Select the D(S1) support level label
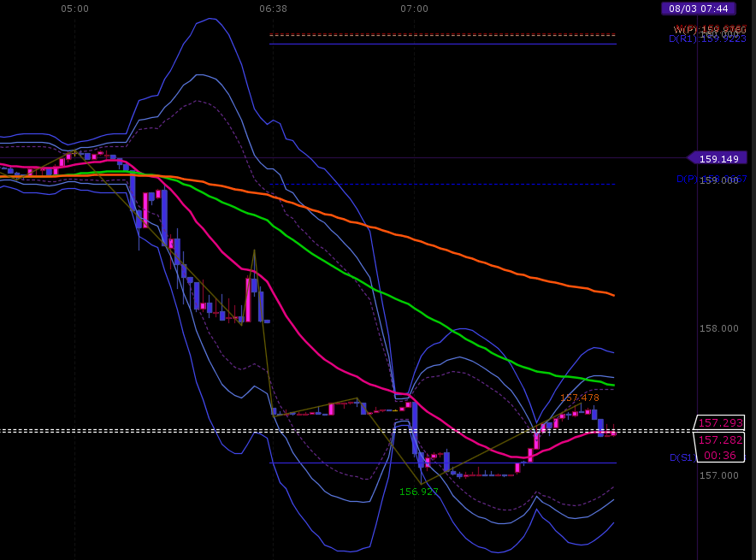756x560 pixels. point(682,457)
